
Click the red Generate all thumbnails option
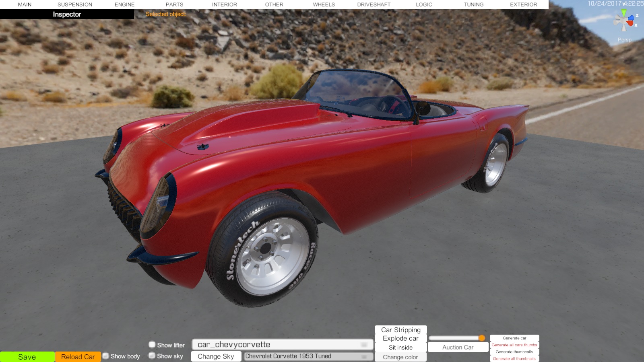514,358
